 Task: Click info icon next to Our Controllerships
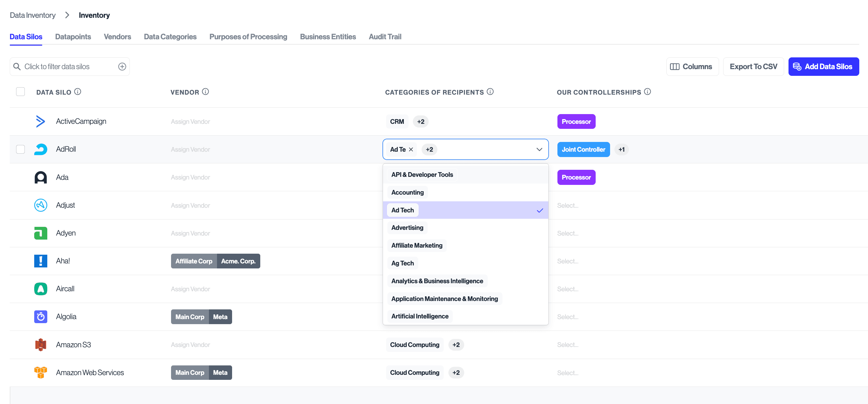coord(647,92)
